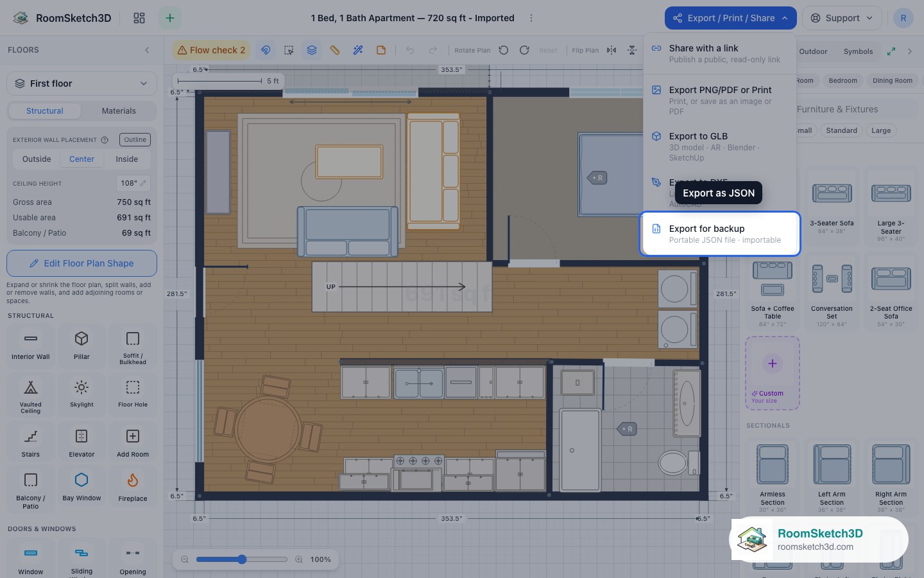Screen dimensions: 924x578
Task: Rotate the plan counterclockwise
Action: click(504, 50)
